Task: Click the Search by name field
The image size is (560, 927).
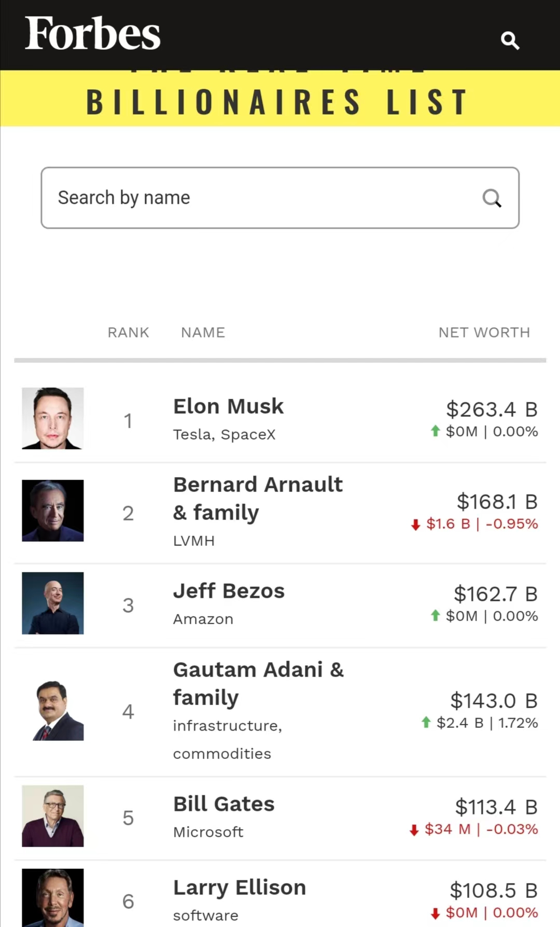Action: tap(259, 198)
